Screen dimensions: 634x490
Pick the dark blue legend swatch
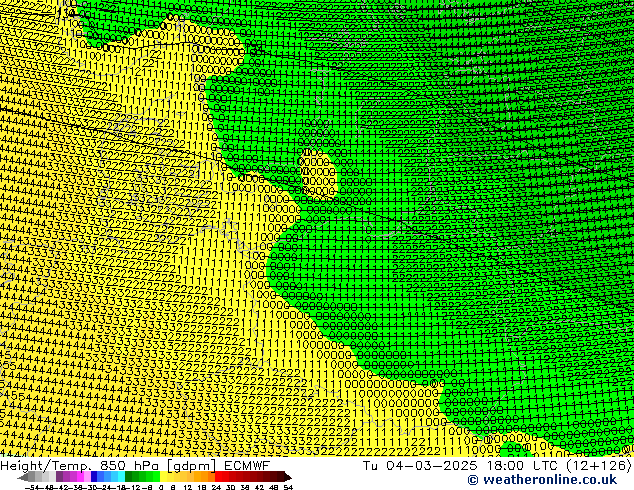tap(94, 477)
